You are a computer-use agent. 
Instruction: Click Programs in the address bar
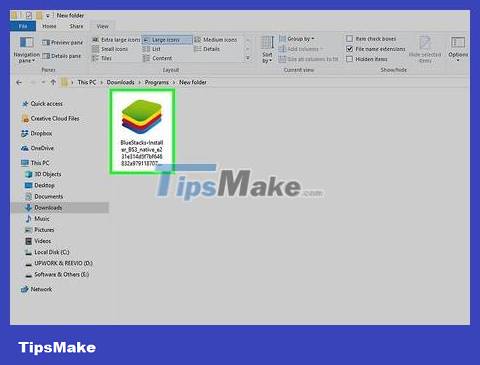[156, 82]
